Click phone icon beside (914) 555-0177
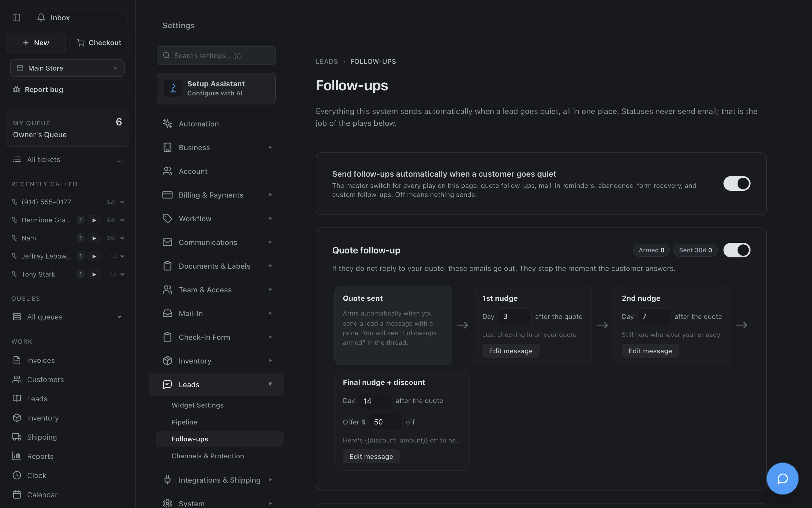This screenshot has height=508, width=812. 15,202
